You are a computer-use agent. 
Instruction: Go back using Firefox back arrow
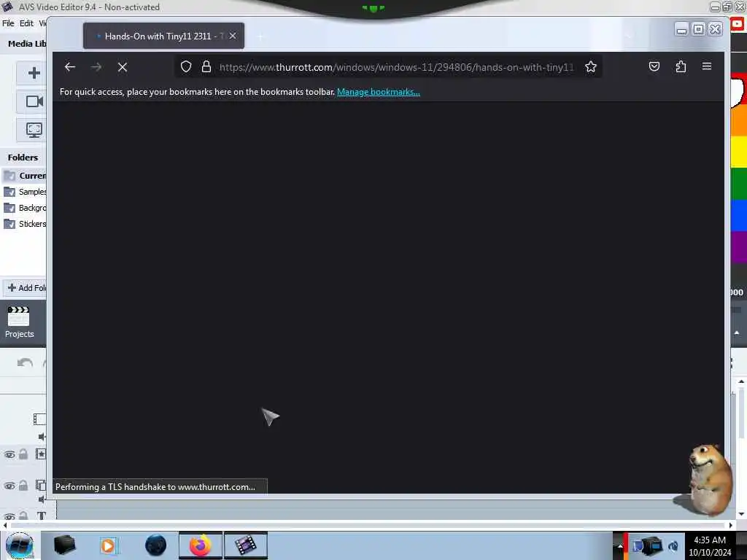point(70,67)
